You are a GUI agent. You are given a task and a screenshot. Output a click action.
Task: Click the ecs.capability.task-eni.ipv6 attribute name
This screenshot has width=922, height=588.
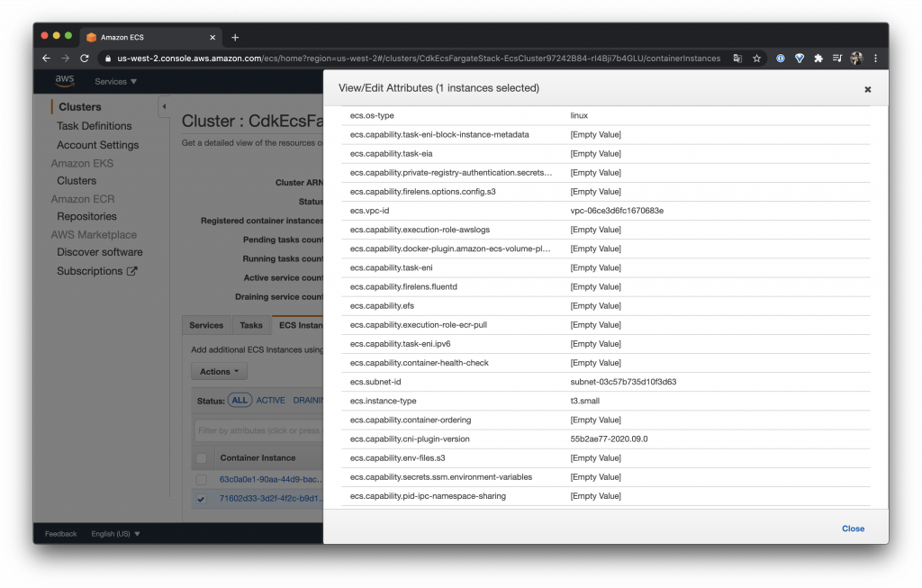coord(400,344)
